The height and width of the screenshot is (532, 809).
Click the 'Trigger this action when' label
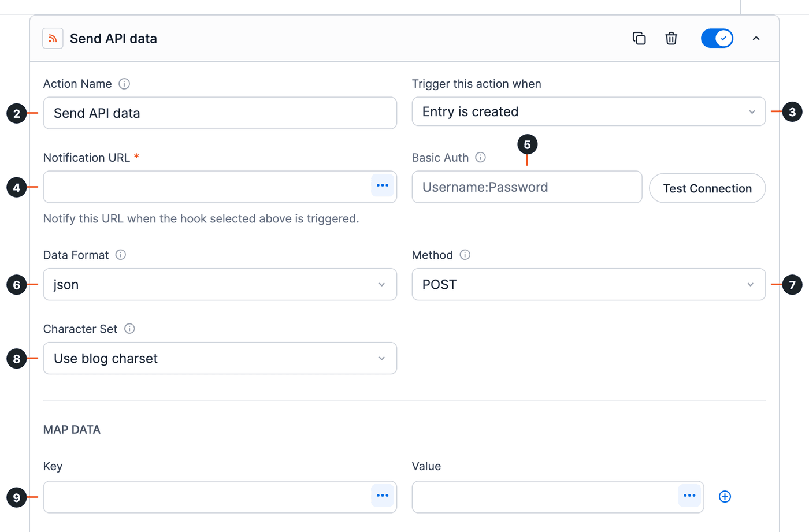click(x=477, y=84)
